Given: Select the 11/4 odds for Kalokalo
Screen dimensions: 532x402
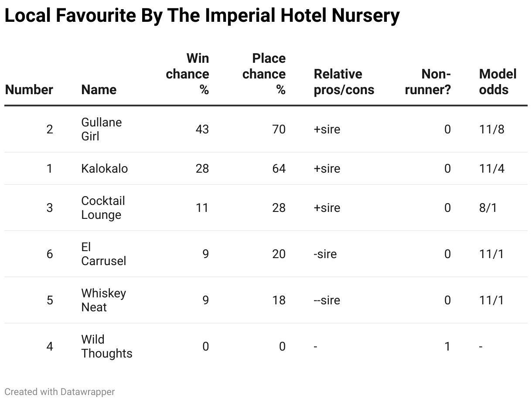Looking at the screenshot, I should (491, 169).
